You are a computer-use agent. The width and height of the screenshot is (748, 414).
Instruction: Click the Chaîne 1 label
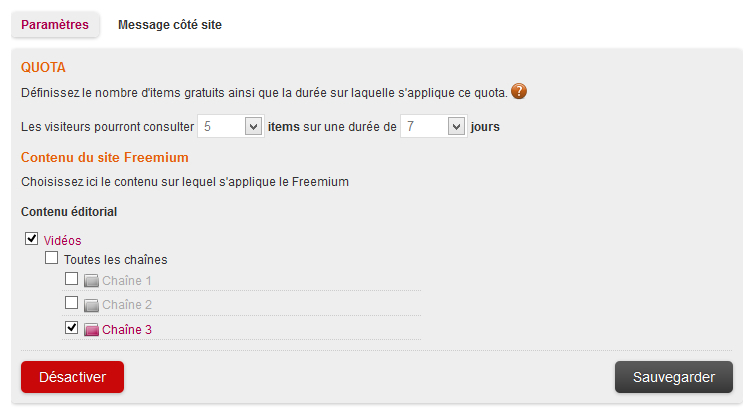pyautogui.click(x=127, y=281)
